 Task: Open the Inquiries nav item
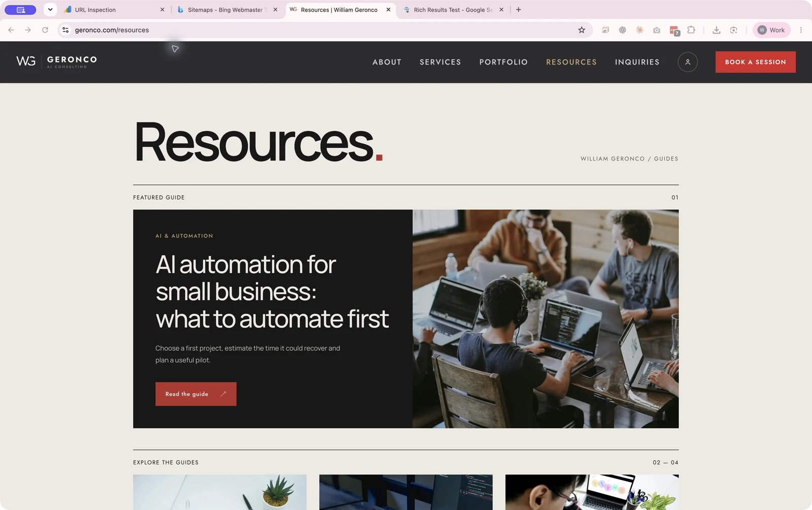(x=637, y=62)
